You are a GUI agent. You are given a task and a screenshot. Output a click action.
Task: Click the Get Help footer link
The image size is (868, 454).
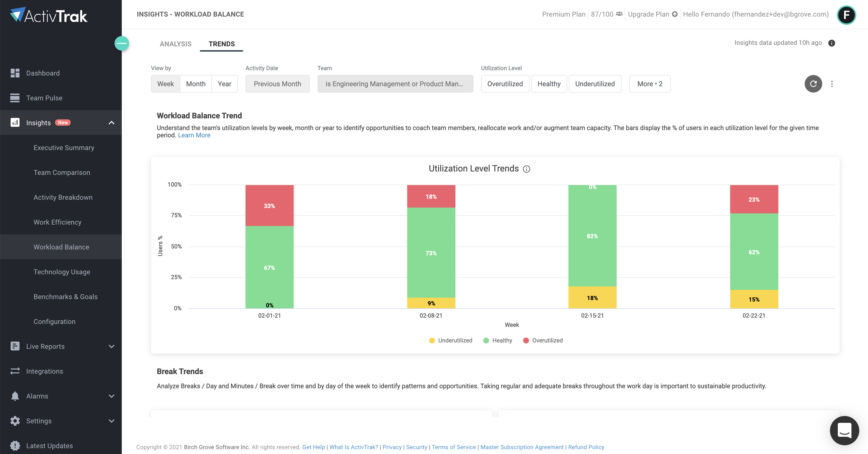pyautogui.click(x=313, y=447)
